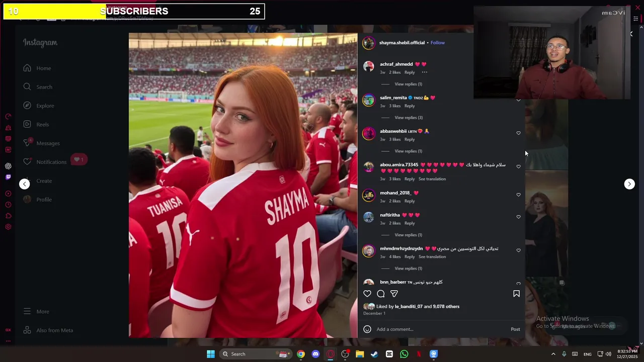
Task: Click the taskbar Search box
Action: point(257,354)
